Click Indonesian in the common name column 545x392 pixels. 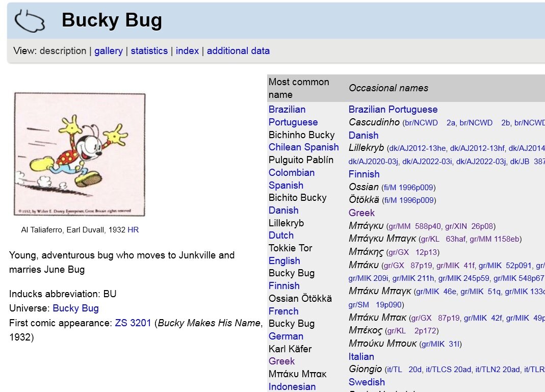coord(292,386)
